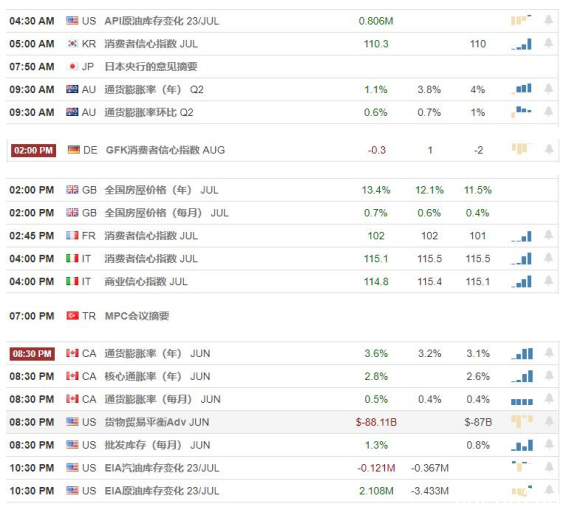This screenshot has width=565, height=510.
Task: Open the TR MPC会议摘要 event
Action: (x=137, y=316)
